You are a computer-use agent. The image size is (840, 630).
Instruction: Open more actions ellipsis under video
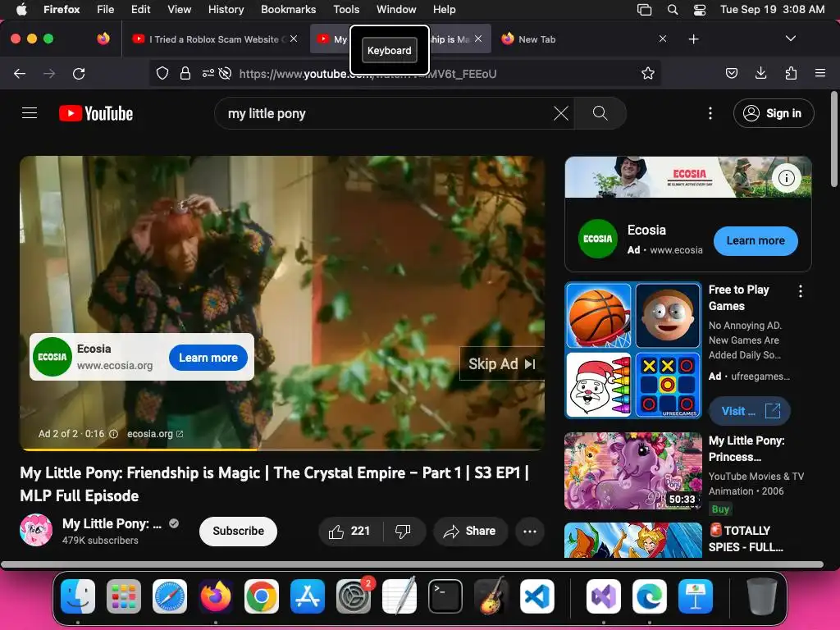click(529, 531)
